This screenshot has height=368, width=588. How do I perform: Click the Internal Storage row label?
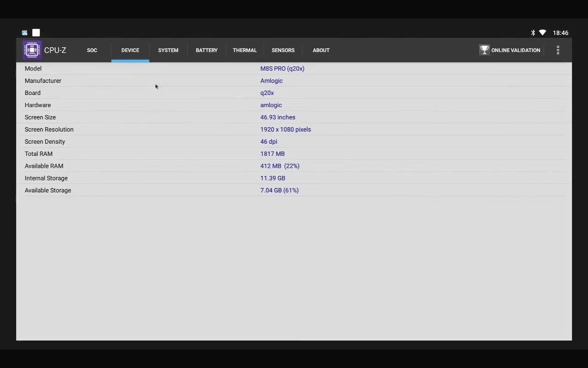(x=46, y=178)
